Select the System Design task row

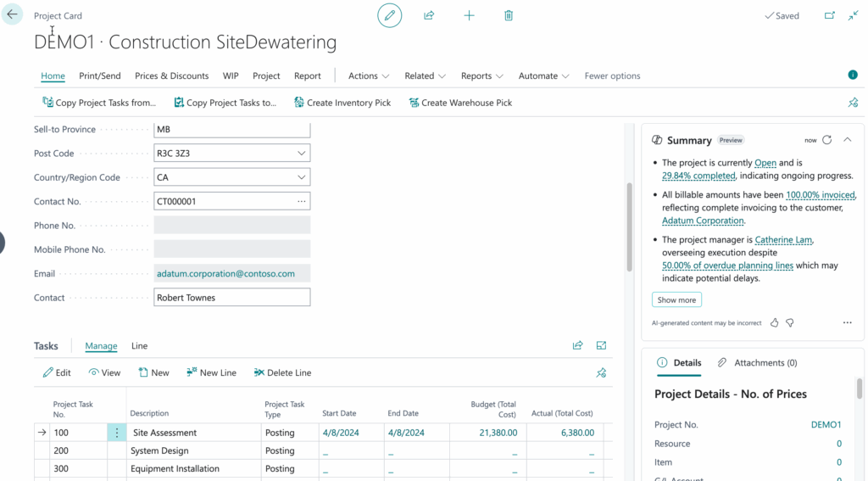tap(323, 450)
